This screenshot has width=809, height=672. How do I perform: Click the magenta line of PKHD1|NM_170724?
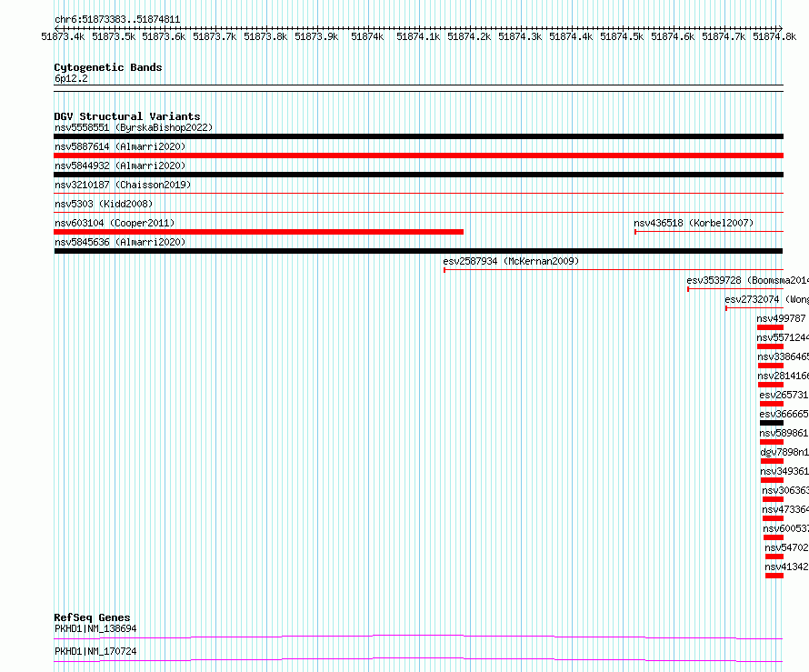pyautogui.click(x=418, y=659)
